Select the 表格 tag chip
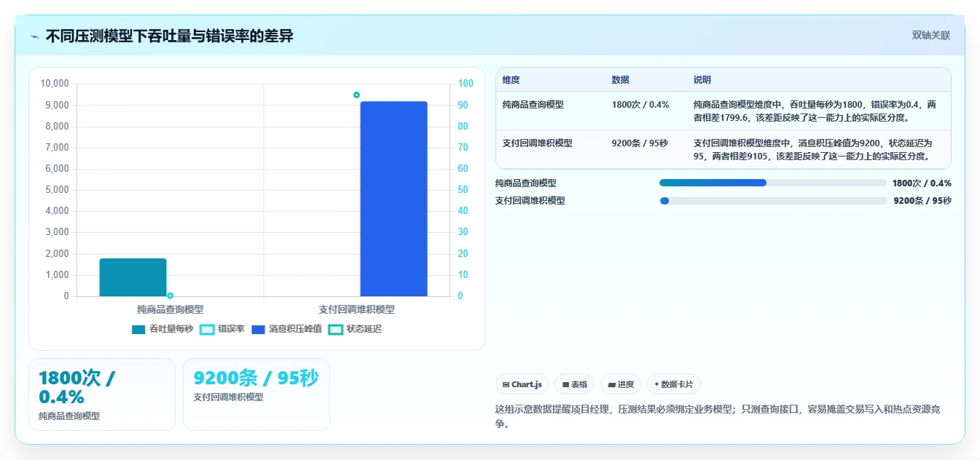This screenshot has height=460, width=980. point(574,384)
